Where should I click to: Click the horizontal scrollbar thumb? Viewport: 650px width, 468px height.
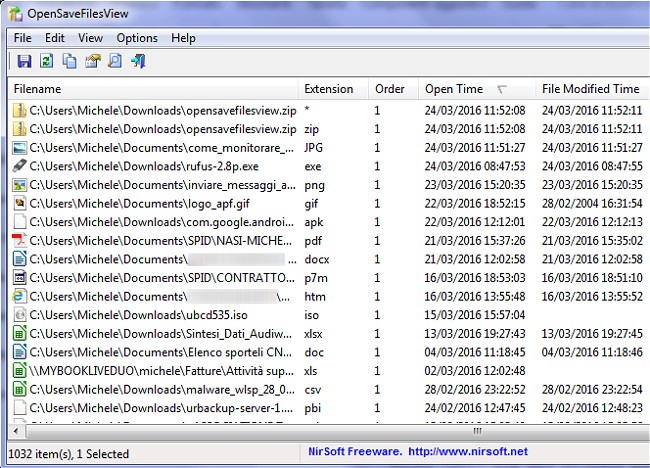pos(338,432)
